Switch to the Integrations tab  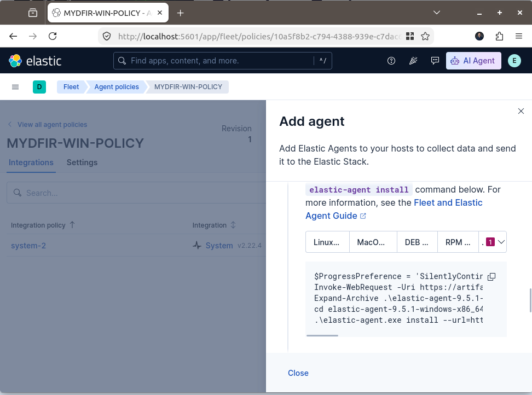pyautogui.click(x=31, y=162)
